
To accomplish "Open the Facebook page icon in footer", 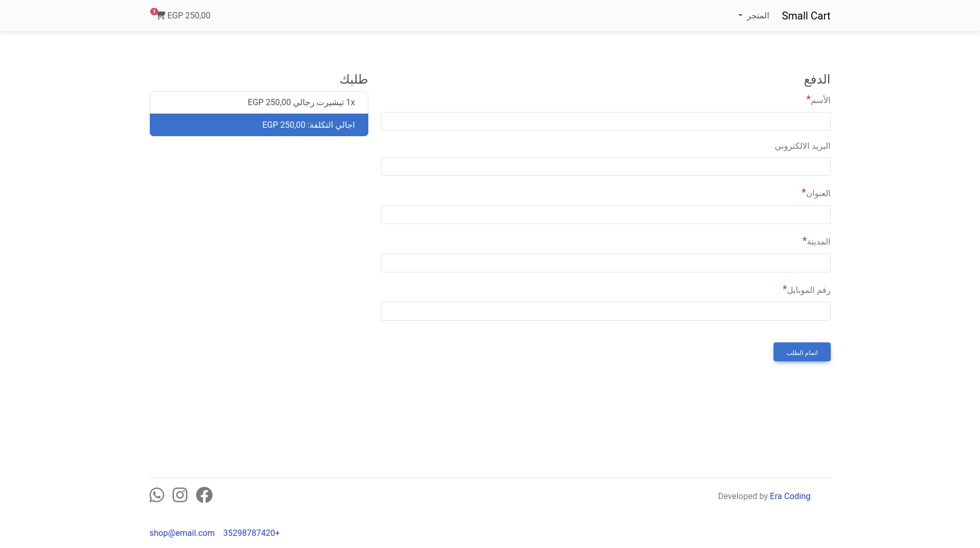I will [204, 495].
